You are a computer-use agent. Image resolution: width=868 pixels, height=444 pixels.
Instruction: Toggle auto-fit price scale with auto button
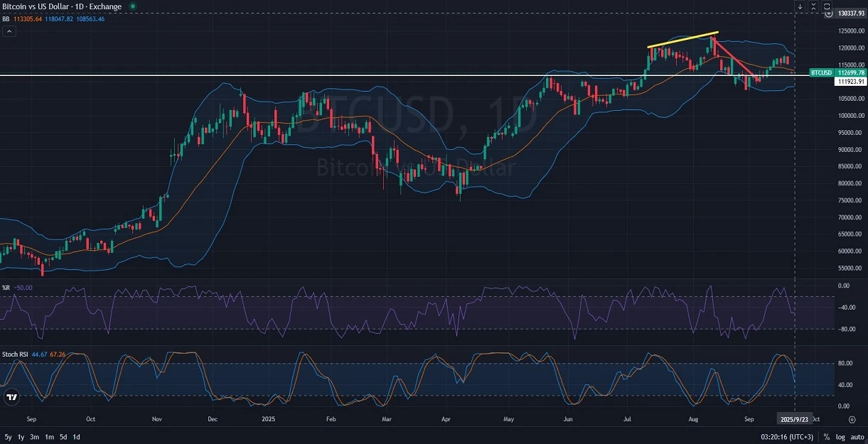pos(857,437)
